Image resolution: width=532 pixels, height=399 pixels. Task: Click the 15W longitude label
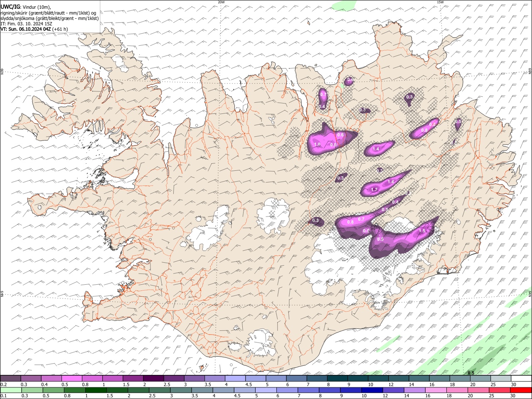(440, 2)
